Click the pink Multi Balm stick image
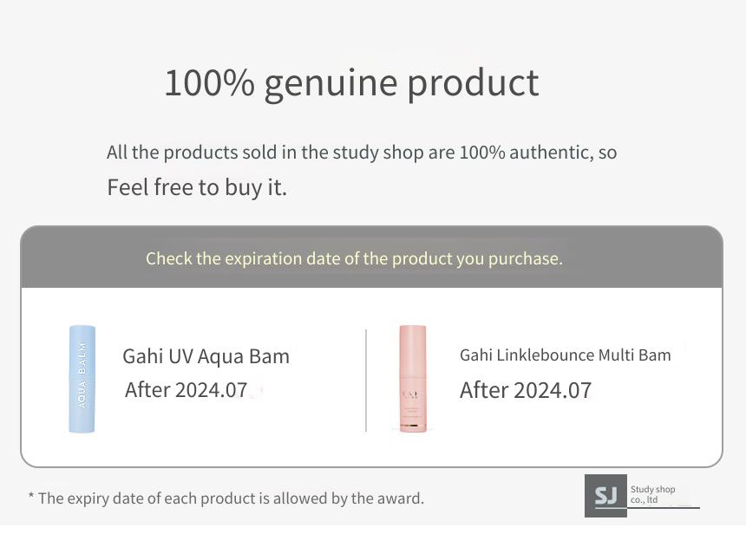Screen dimensions: 746x560 [x=413, y=379]
